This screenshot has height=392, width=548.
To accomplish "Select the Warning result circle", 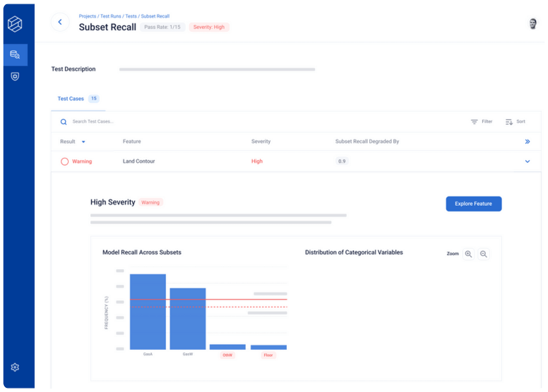I will pos(65,161).
